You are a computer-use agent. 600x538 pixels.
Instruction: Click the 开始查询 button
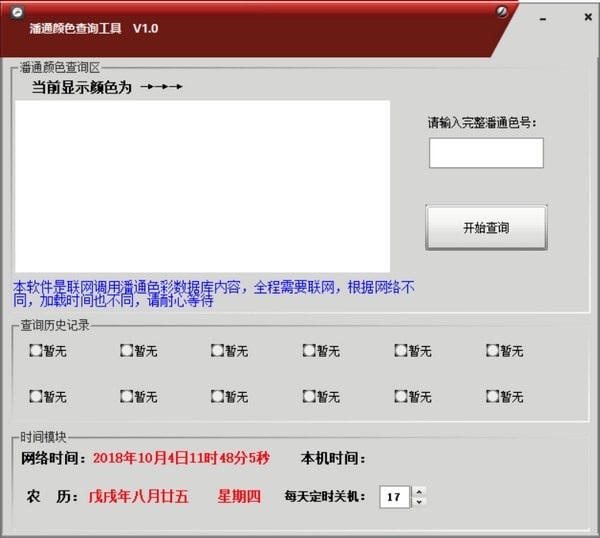[486, 228]
